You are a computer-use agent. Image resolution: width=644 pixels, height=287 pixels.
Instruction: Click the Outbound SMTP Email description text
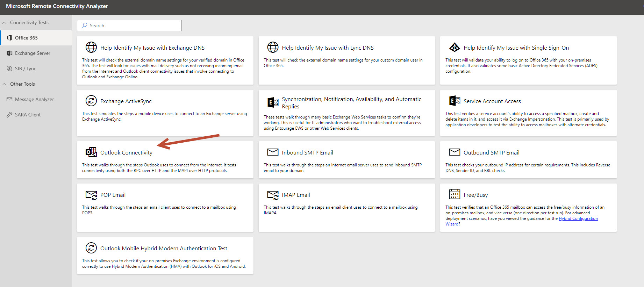click(x=528, y=168)
